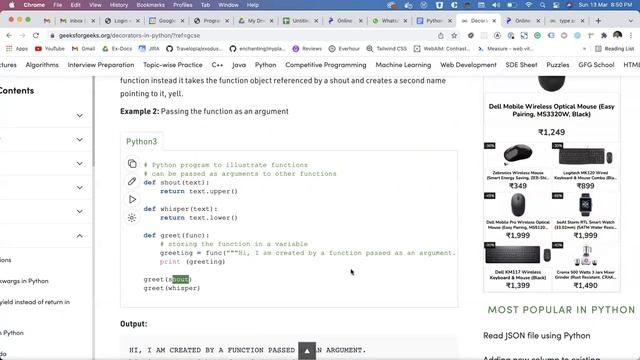Open the volume control in menu bar
The image size is (640, 360).
(x=496, y=5)
